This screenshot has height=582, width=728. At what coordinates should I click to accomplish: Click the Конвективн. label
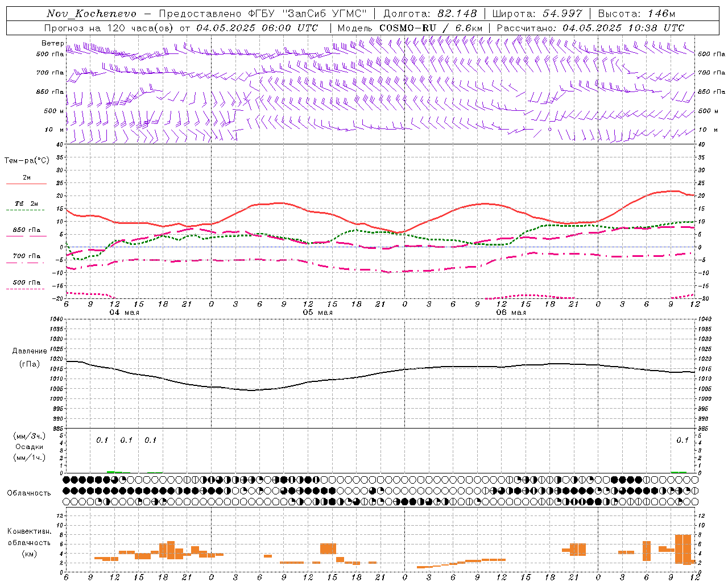point(30,531)
